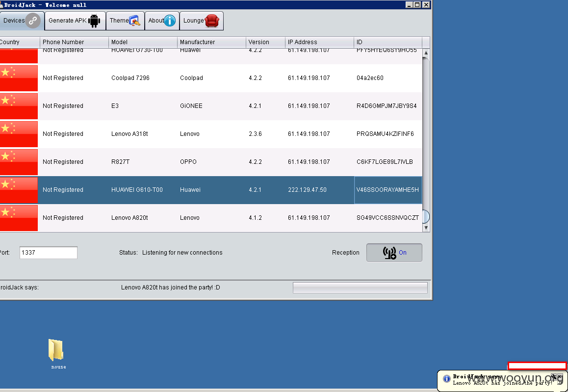Sort by Phone Number column header
Image resolution: width=568 pixels, height=392 pixels.
[x=74, y=42]
